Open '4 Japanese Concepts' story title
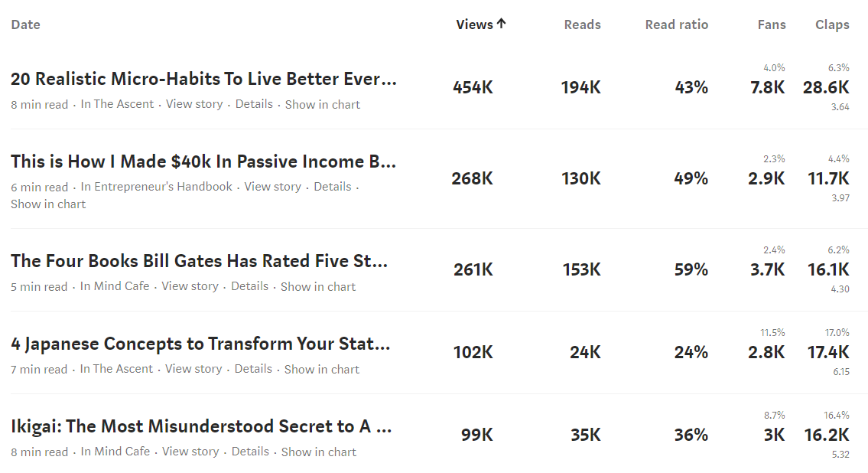Screen dimensions: 868x473 [x=200, y=344]
